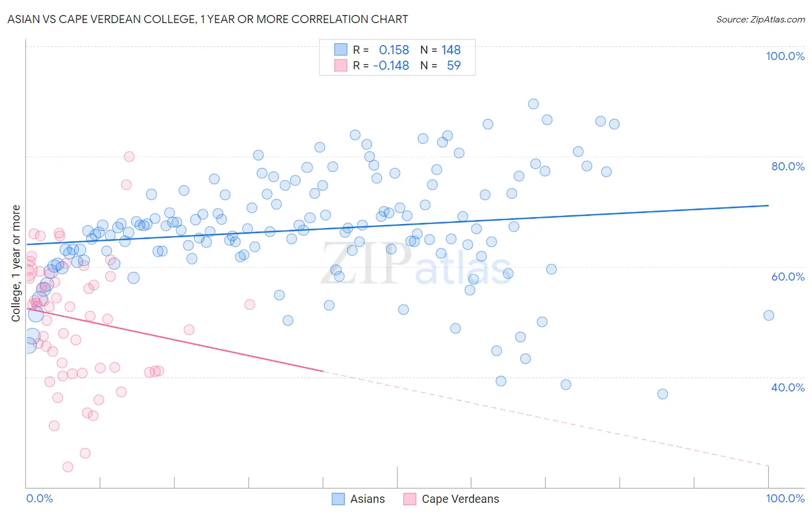Click the 60.0% y-axis label
812x515 pixels.
click(788, 277)
